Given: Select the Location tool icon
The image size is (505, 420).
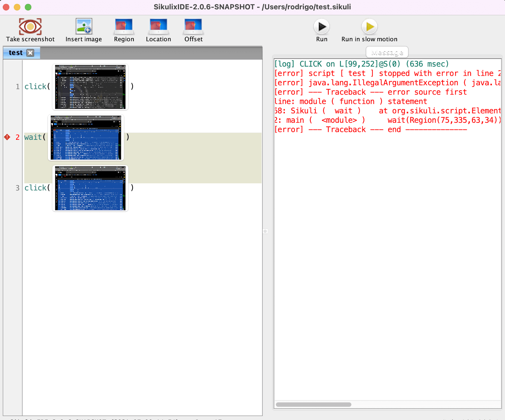Looking at the screenshot, I should (x=158, y=26).
